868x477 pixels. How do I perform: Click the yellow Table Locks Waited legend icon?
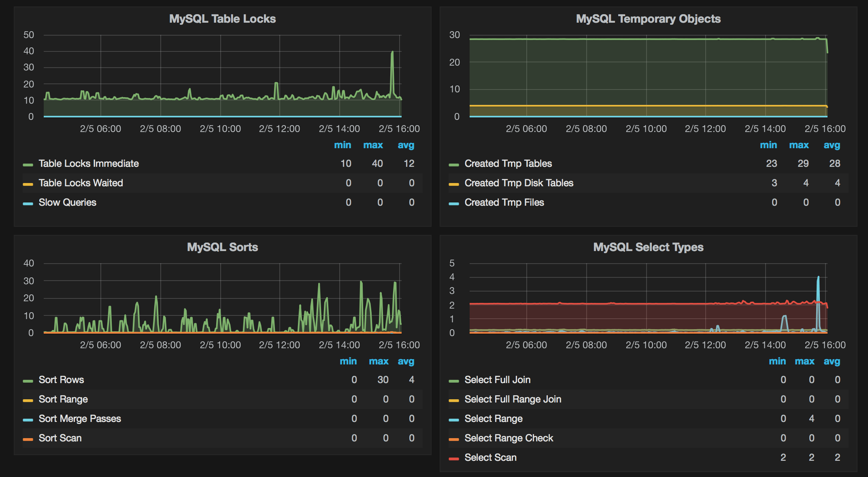coord(28,183)
